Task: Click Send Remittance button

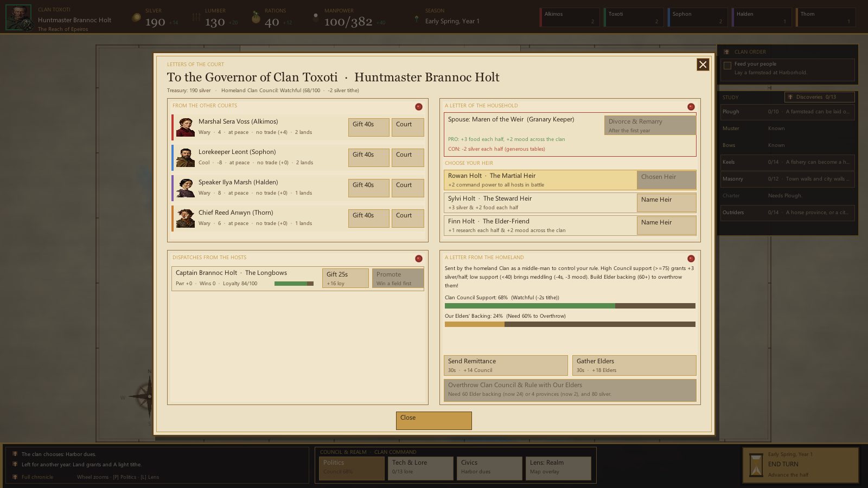Action: click(506, 365)
